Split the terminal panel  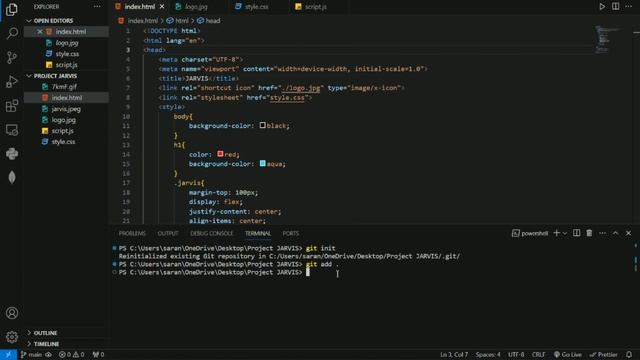(x=576, y=233)
